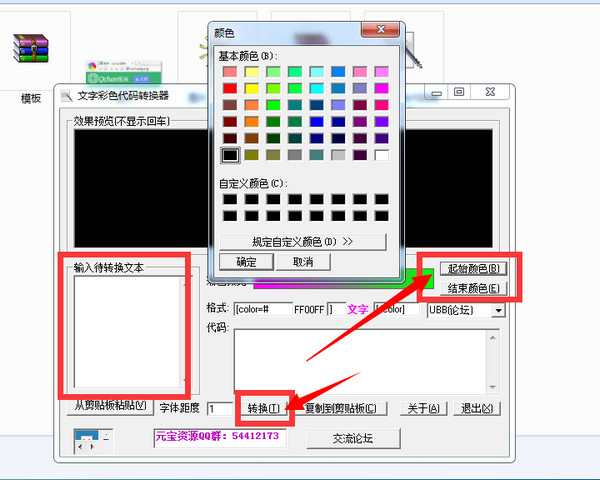Click the 字体距离 value field
The image size is (600, 480).
220,409
